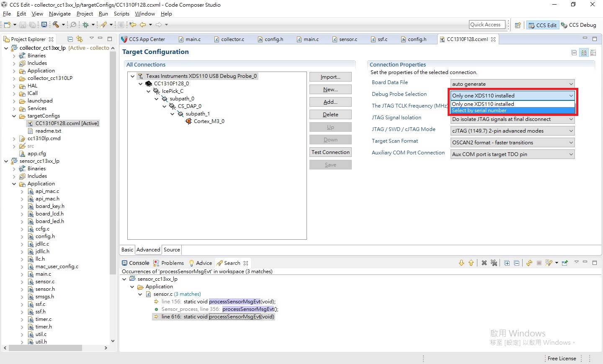Collapse the IcePick_C tree node
The height and width of the screenshot is (364, 603).
pyautogui.click(x=148, y=91)
